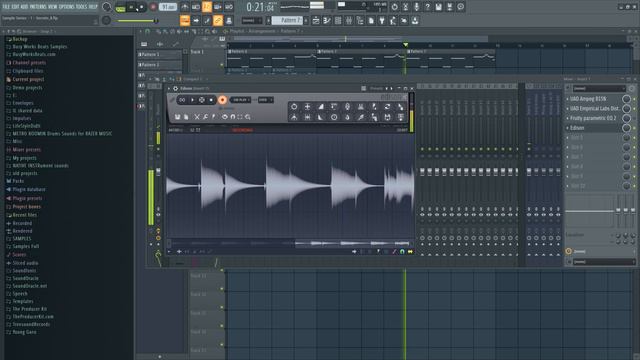Click the Edison yellow send-to-playlist icon at bottom right

coord(410,252)
